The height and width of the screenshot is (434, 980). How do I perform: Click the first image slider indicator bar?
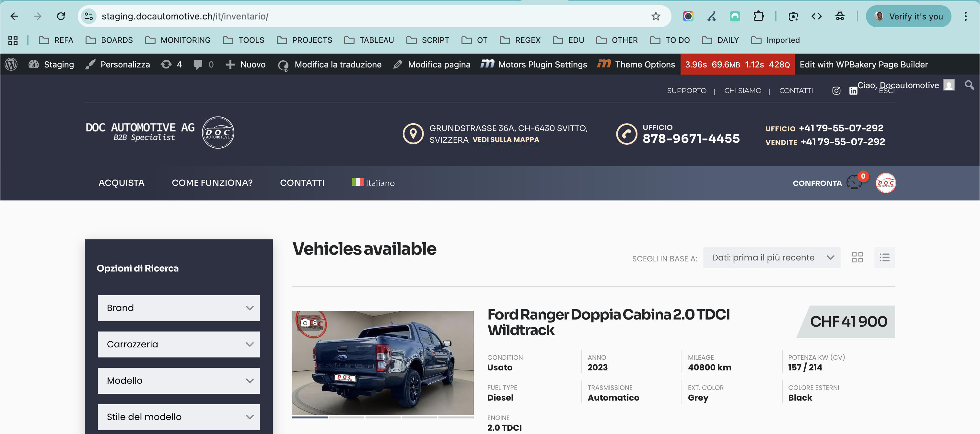tap(310, 417)
